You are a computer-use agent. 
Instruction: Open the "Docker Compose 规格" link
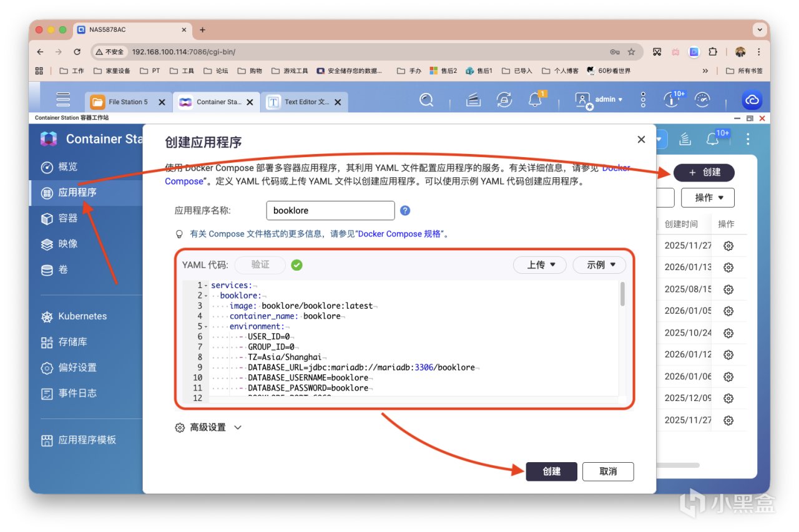click(401, 235)
